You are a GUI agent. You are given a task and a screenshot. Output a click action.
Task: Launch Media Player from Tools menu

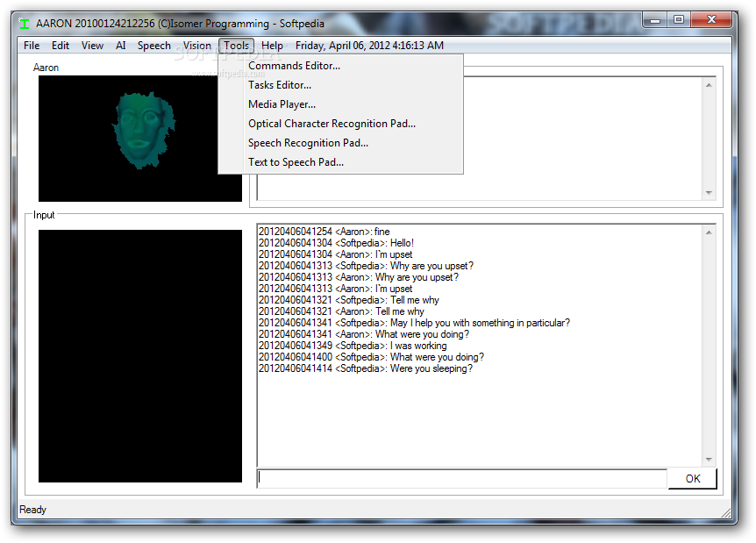click(341, 104)
